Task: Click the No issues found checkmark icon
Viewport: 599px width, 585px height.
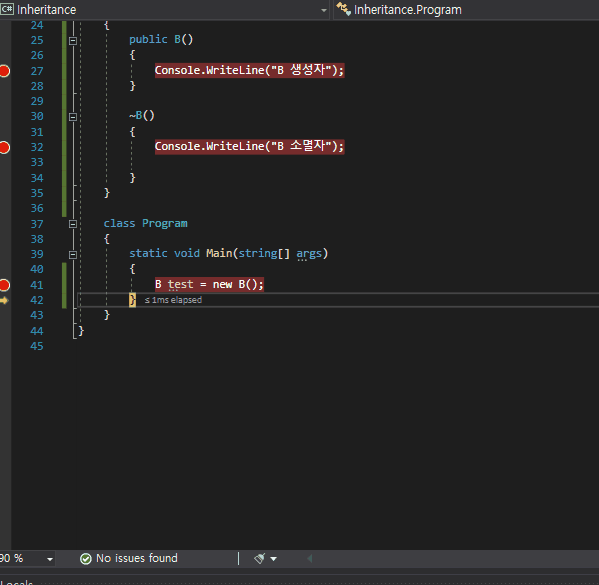Action: [x=86, y=559]
